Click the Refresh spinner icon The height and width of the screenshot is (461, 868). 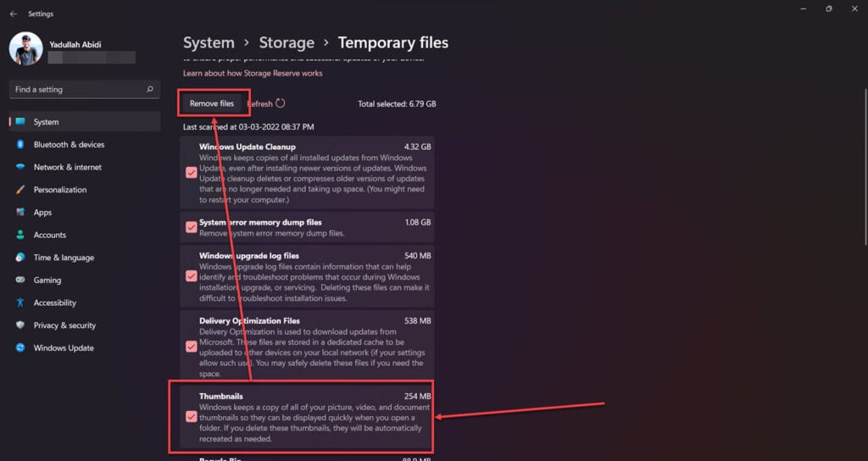(281, 103)
